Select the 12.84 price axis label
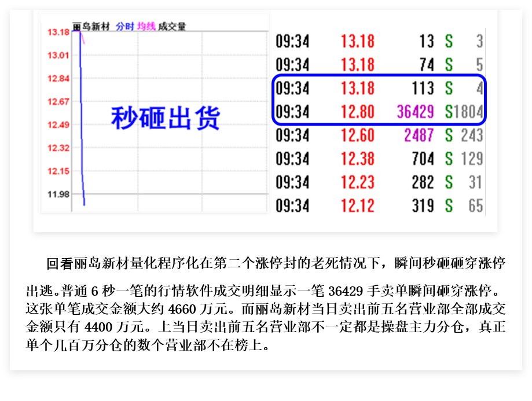532x401 pixels. 58,79
